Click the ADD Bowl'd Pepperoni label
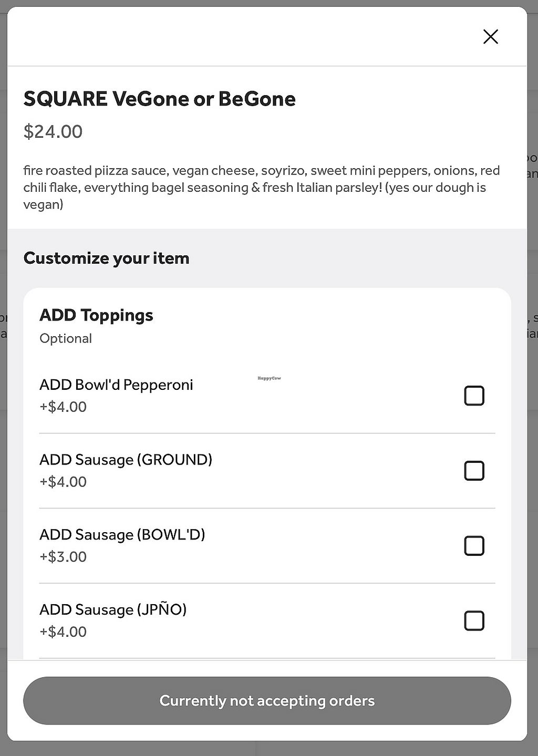 click(116, 385)
